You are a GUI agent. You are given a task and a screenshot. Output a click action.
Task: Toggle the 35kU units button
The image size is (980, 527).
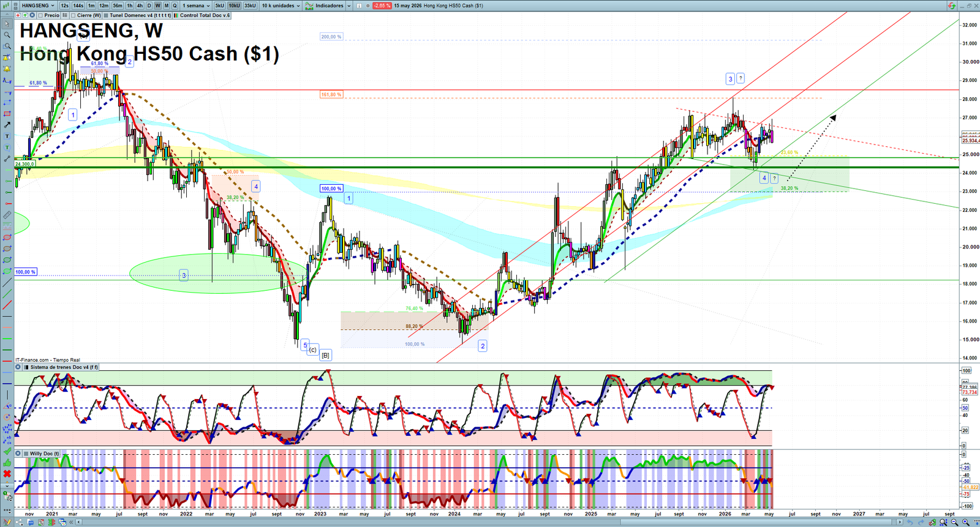click(250, 6)
